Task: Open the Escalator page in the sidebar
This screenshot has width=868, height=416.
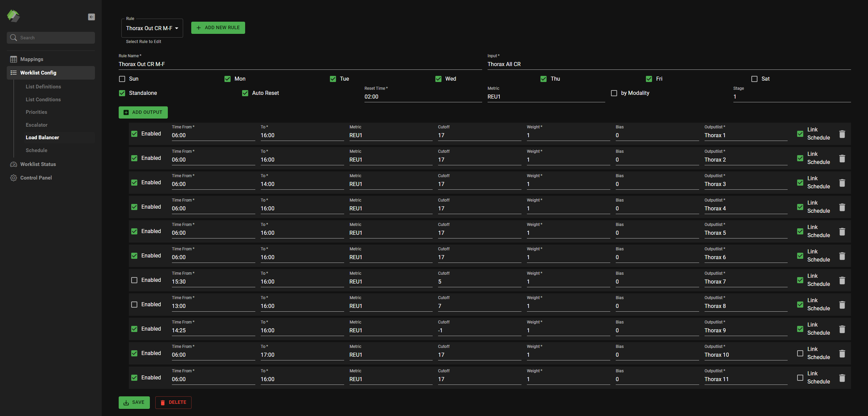Action: pos(37,125)
